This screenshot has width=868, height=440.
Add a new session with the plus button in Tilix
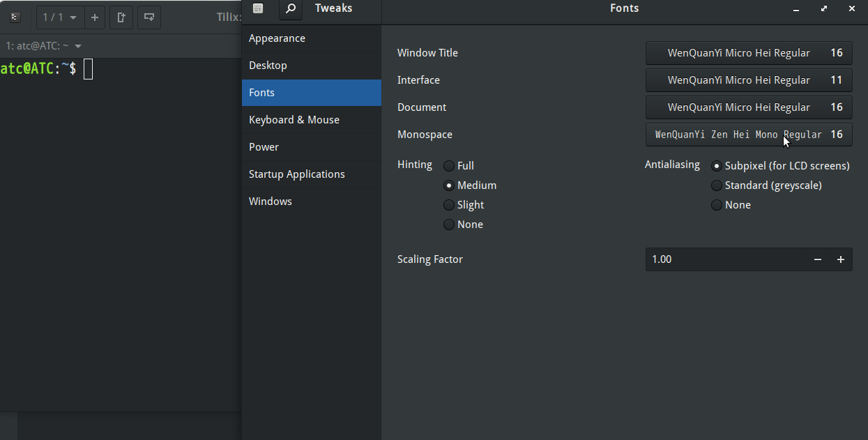coord(95,17)
